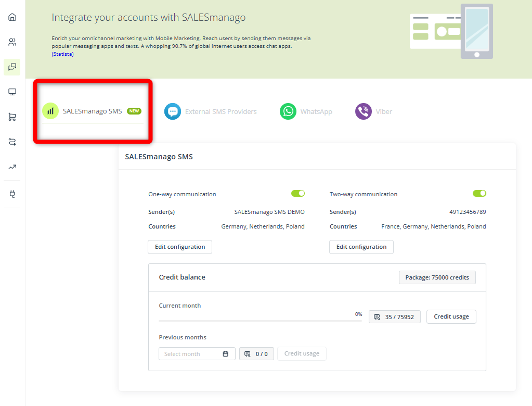Click the phone illustration in the banner
The height and width of the screenshot is (406, 532).
[x=477, y=31]
